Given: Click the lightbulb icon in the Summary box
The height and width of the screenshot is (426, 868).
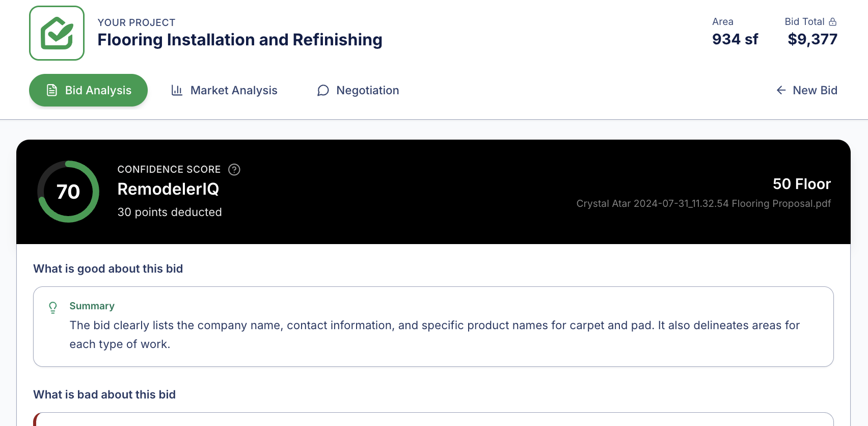Looking at the screenshot, I should 53,307.
